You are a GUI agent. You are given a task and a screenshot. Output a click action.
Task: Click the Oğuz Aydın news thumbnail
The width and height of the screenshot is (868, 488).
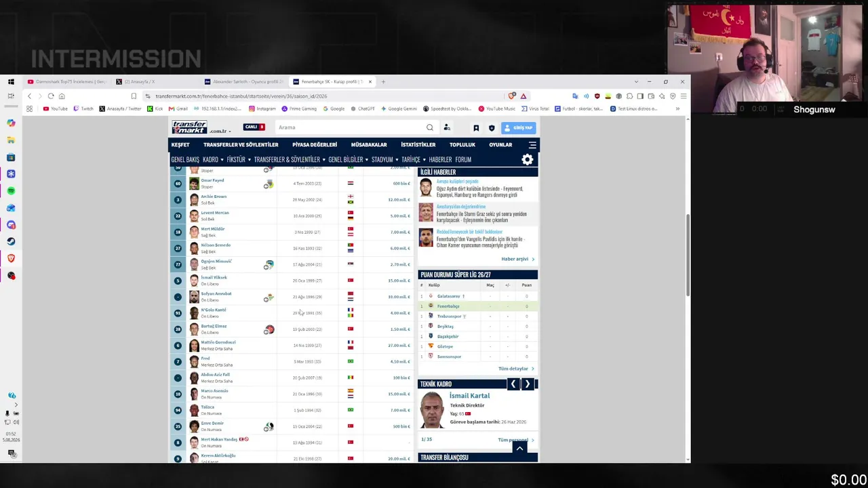click(x=426, y=188)
